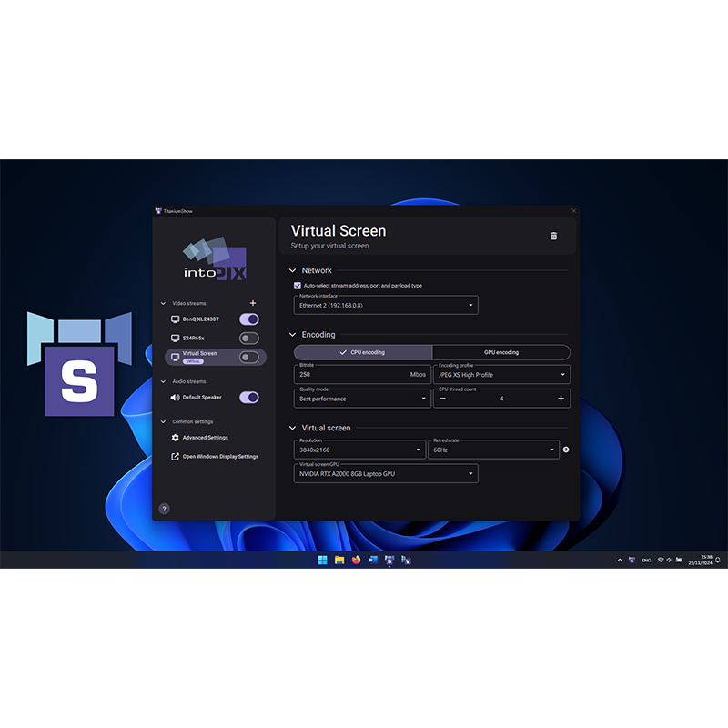The width and height of the screenshot is (728, 728).
Task: Click the help icon beside Refresh rate
Action: [x=566, y=450]
